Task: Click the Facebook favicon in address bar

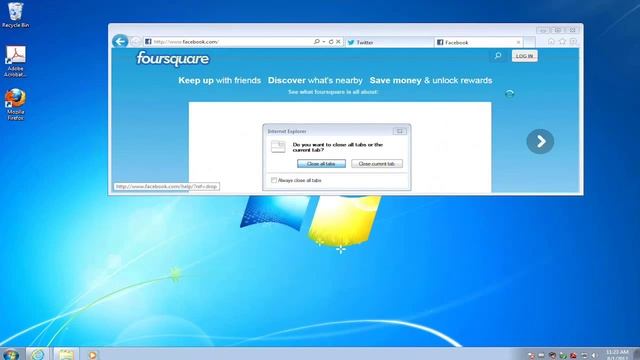Action: click(x=148, y=42)
